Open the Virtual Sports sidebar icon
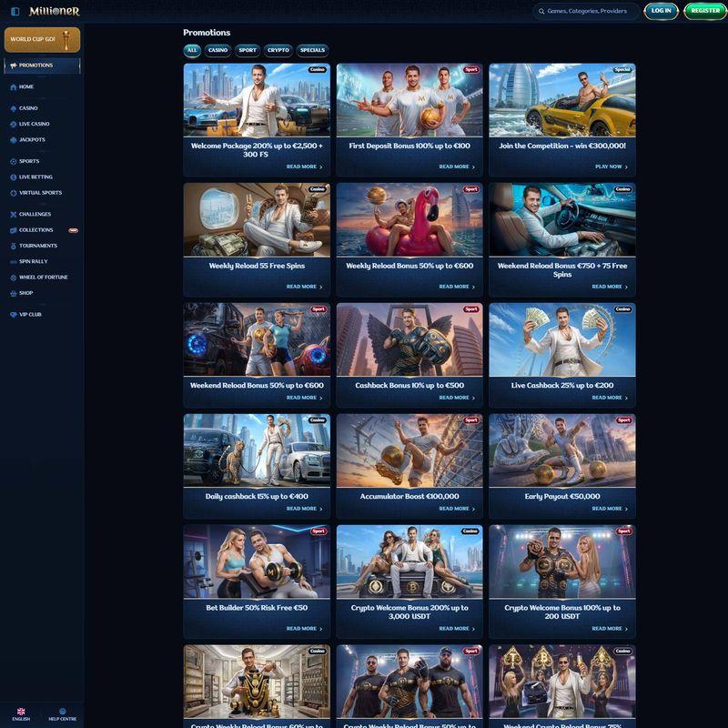Screen dimensions: 728x728 coord(14,193)
